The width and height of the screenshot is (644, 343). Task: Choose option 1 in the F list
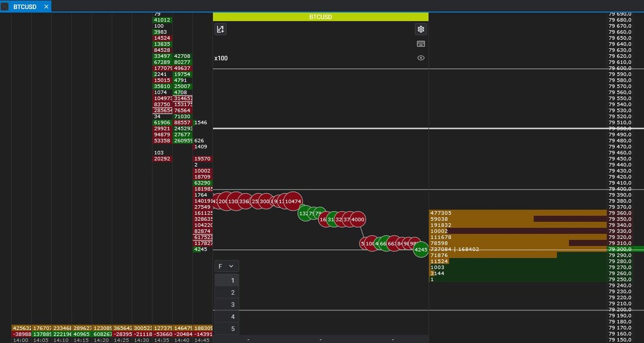point(226,280)
